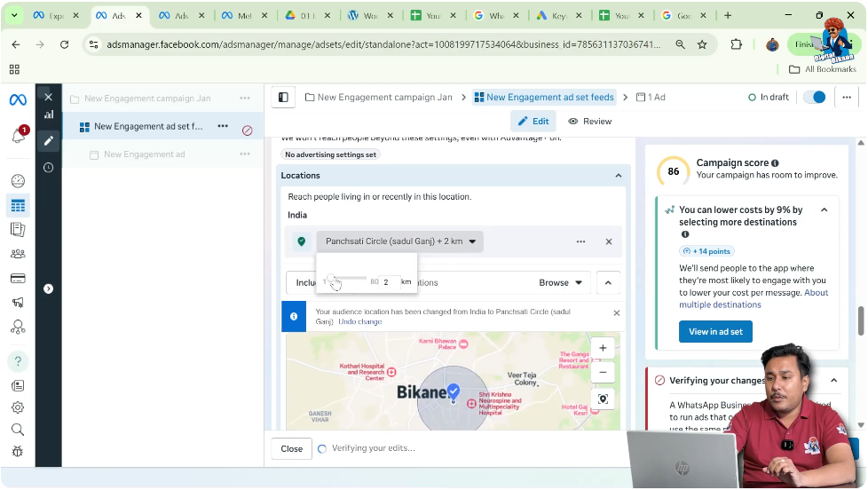This screenshot has width=868, height=490.
Task: Open the megaphone advertising settings icon
Action: click(18, 303)
